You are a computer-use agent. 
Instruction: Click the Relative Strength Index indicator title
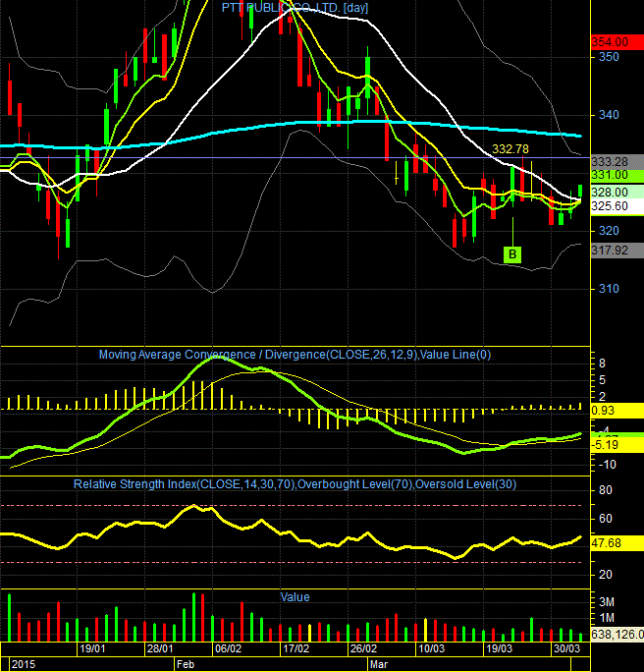(x=295, y=484)
